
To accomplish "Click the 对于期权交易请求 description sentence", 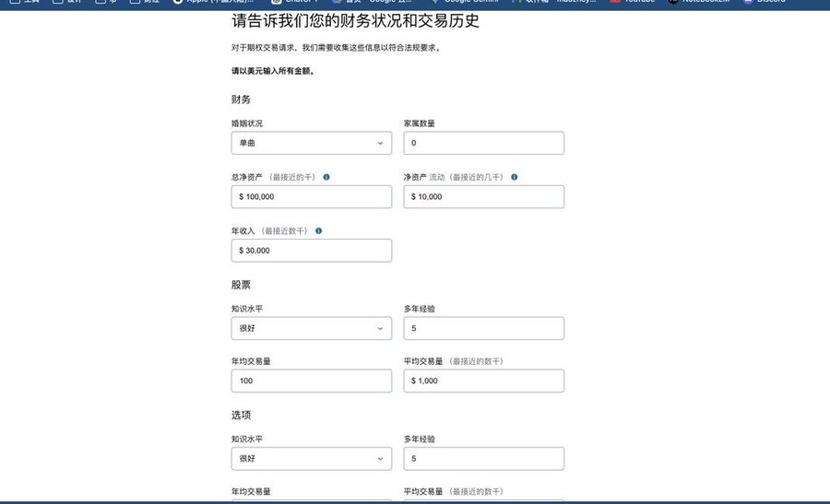I will pos(337,48).
